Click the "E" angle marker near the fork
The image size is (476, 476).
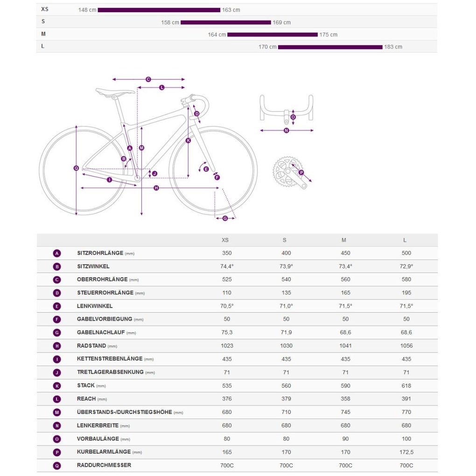[x=206, y=169]
